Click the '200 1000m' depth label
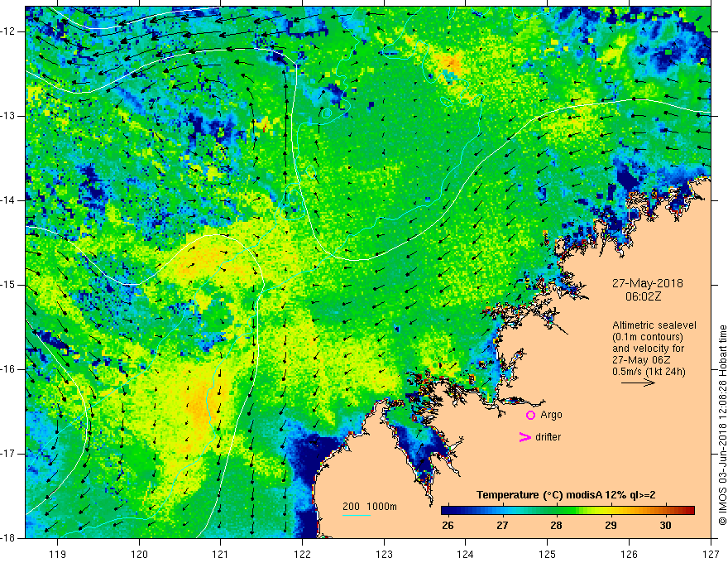This screenshot has width=728, height=563. 370,507
